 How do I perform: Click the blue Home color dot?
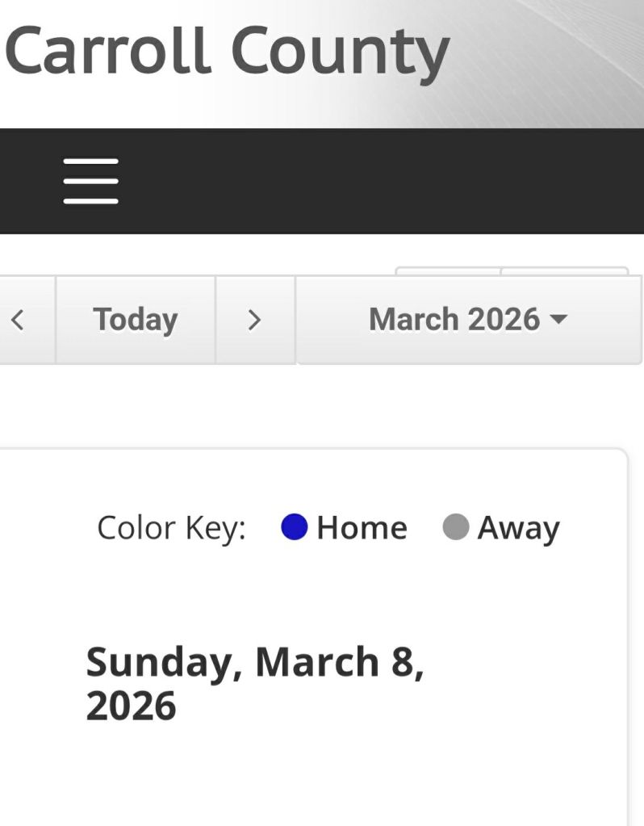click(295, 527)
